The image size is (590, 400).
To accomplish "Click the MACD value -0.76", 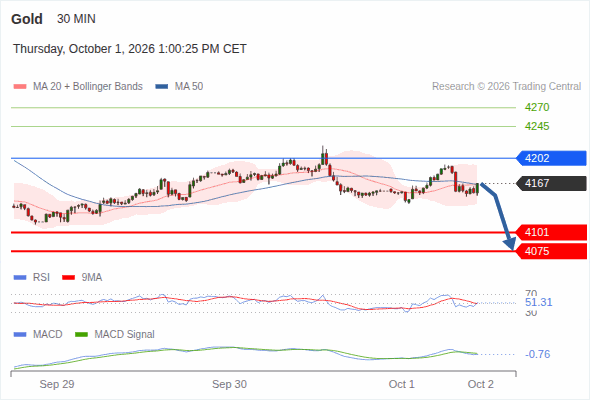I will pyautogui.click(x=537, y=354).
